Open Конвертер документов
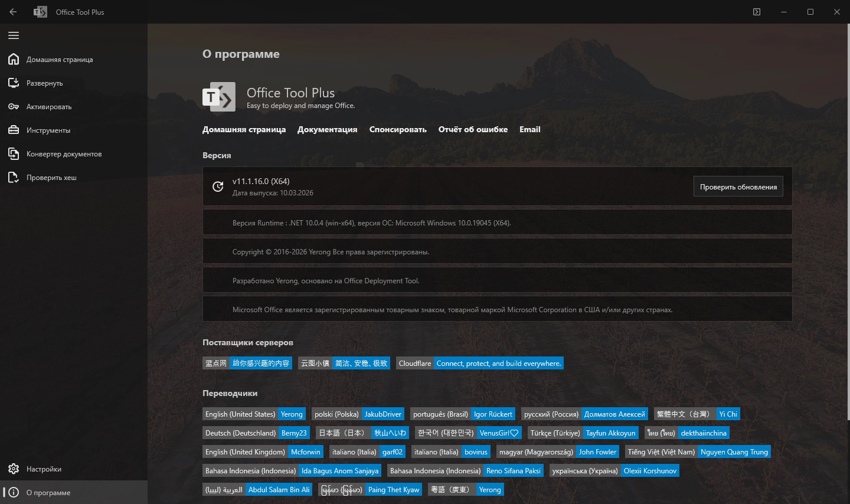The height and width of the screenshot is (504, 850). click(74, 153)
